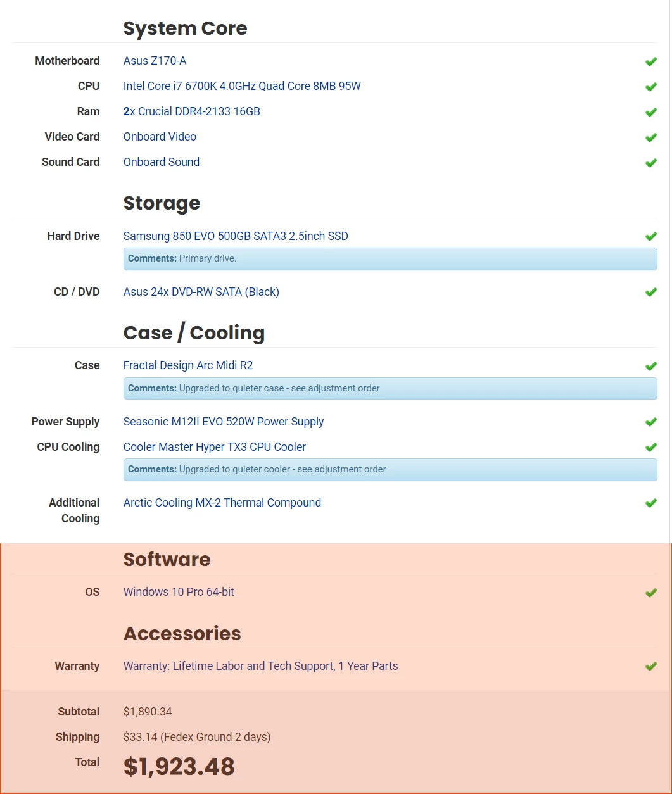Click the Motherboard row label
The width and height of the screenshot is (672, 794).
pos(67,61)
